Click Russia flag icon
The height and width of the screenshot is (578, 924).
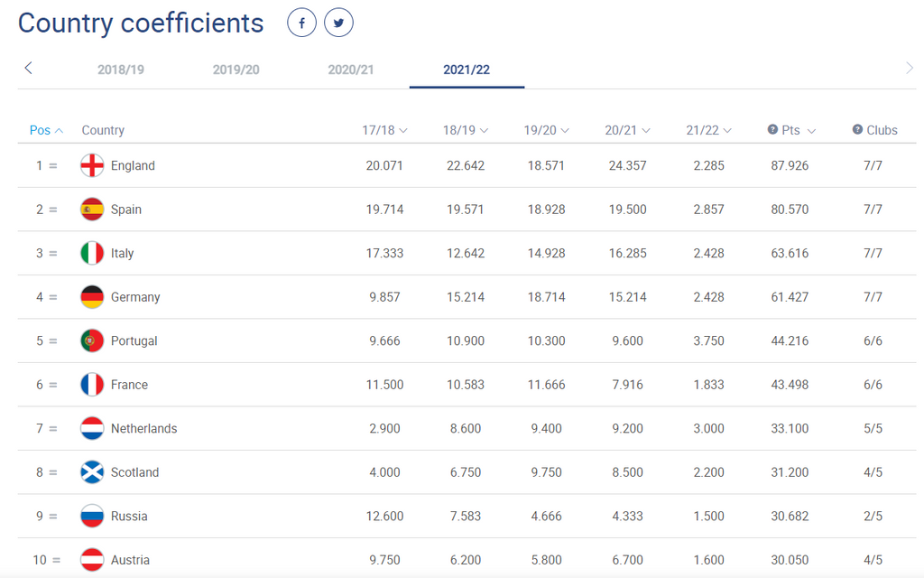pyautogui.click(x=92, y=516)
